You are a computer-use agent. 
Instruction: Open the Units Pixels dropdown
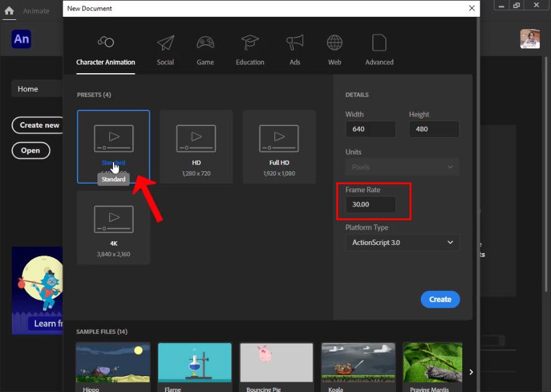click(x=402, y=167)
